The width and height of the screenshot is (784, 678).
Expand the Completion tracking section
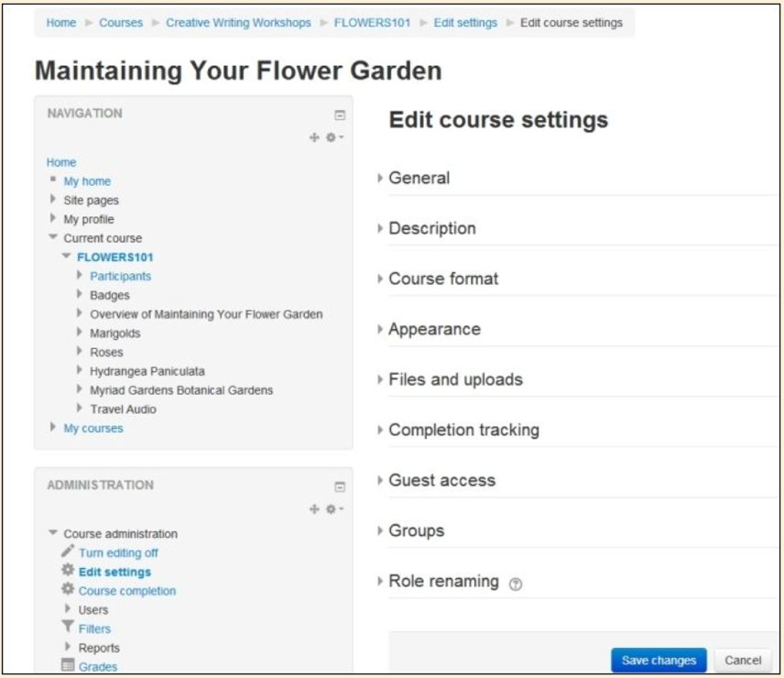(463, 430)
